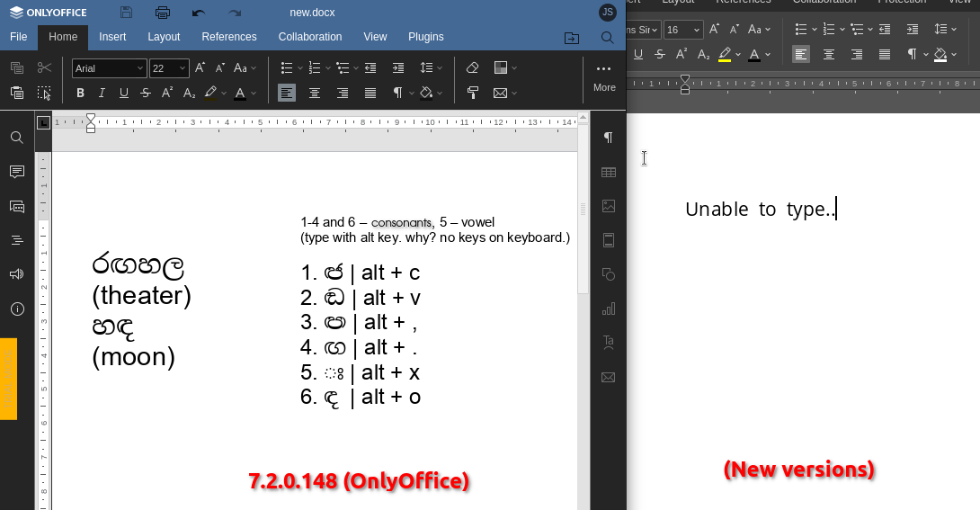Click the JS user avatar

click(608, 12)
